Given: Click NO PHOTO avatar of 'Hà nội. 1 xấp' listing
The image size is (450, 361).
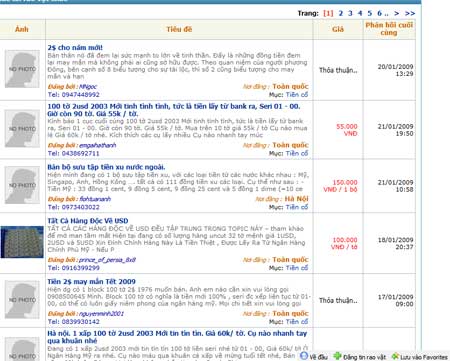Looking at the screenshot, I should click(x=22, y=349).
